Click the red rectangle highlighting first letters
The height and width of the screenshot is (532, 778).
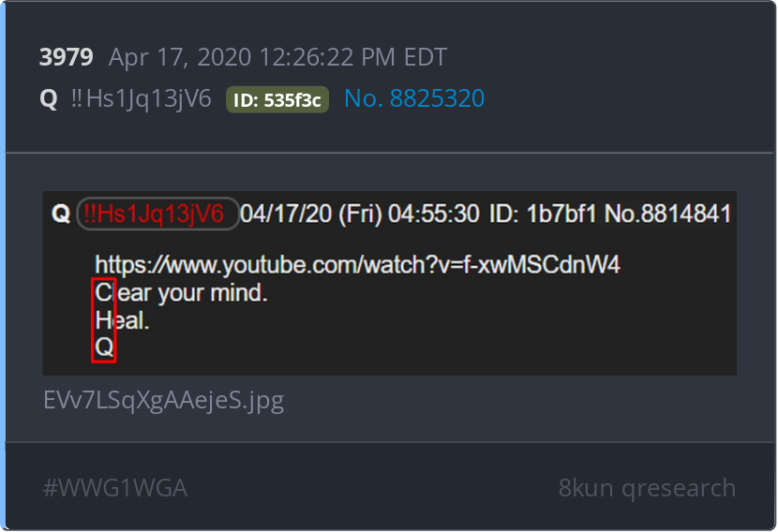[104, 320]
